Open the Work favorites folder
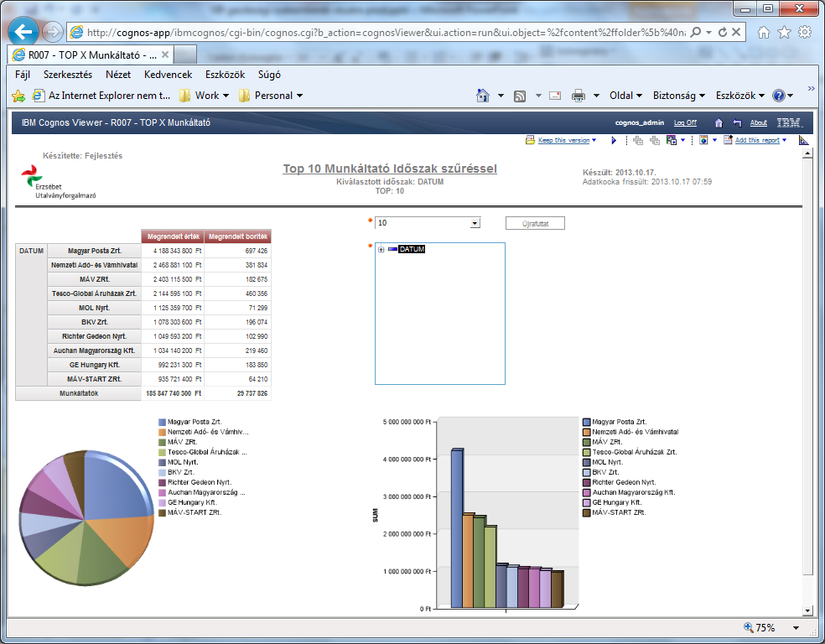 click(x=204, y=96)
